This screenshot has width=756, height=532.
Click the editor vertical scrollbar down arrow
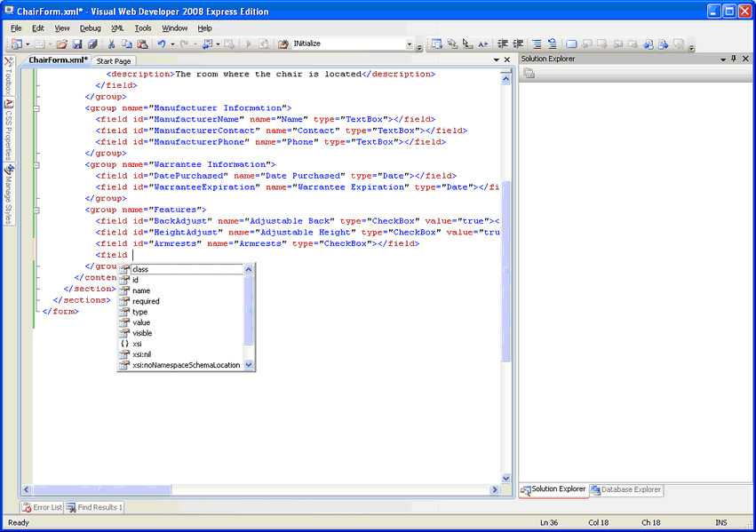coord(505,478)
